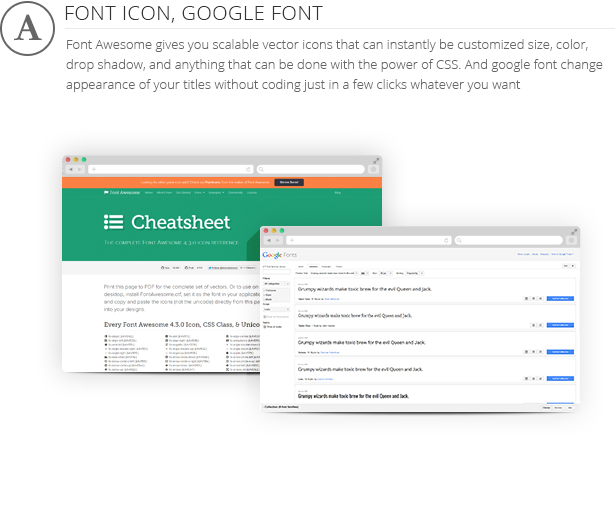Viewport: 615px width, 515px height.
Task: Click reload icon in Google Fonts browser window
Action: coord(446,240)
